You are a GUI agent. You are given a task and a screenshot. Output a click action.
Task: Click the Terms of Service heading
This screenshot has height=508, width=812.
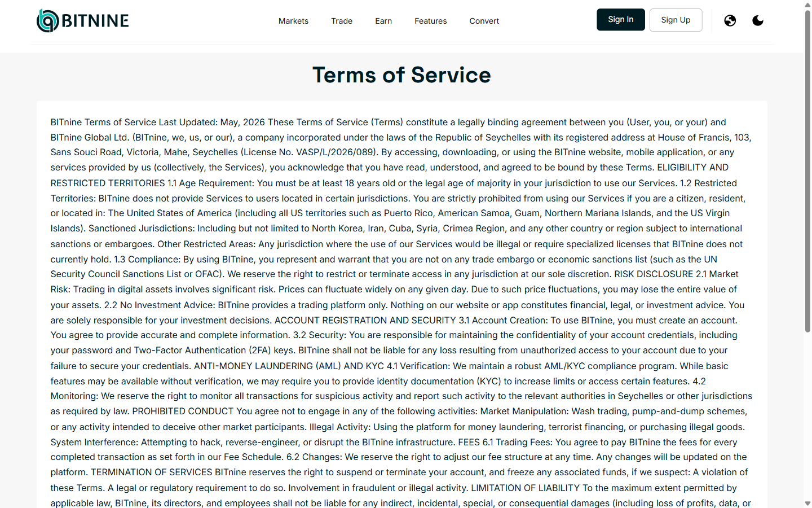pyautogui.click(x=402, y=75)
